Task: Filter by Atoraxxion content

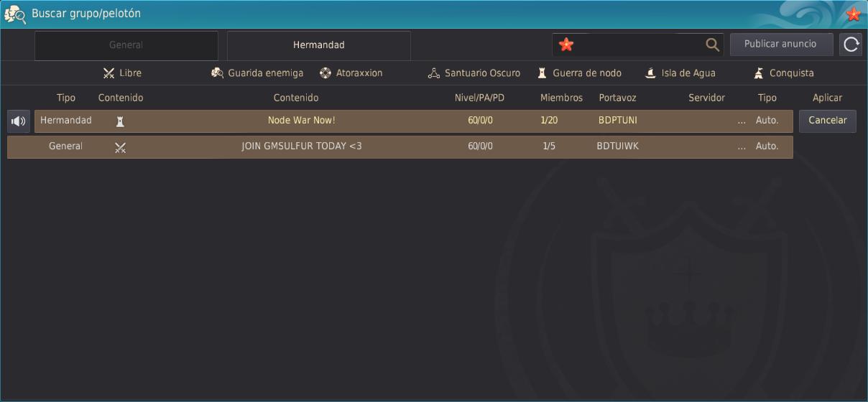Action: 351,73
